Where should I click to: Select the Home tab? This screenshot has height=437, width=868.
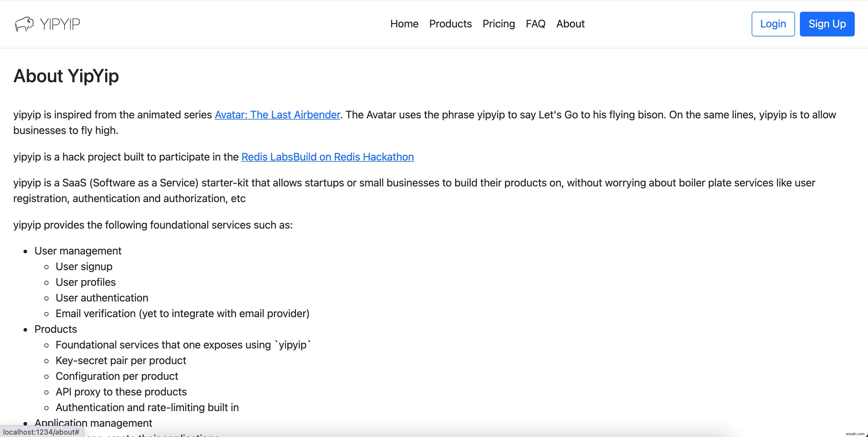click(x=404, y=24)
